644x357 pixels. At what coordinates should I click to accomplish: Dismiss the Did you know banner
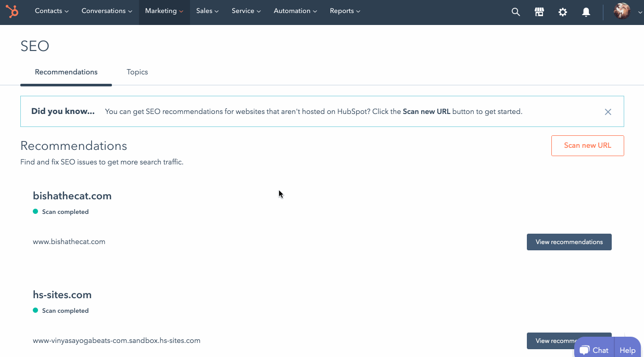click(x=608, y=112)
